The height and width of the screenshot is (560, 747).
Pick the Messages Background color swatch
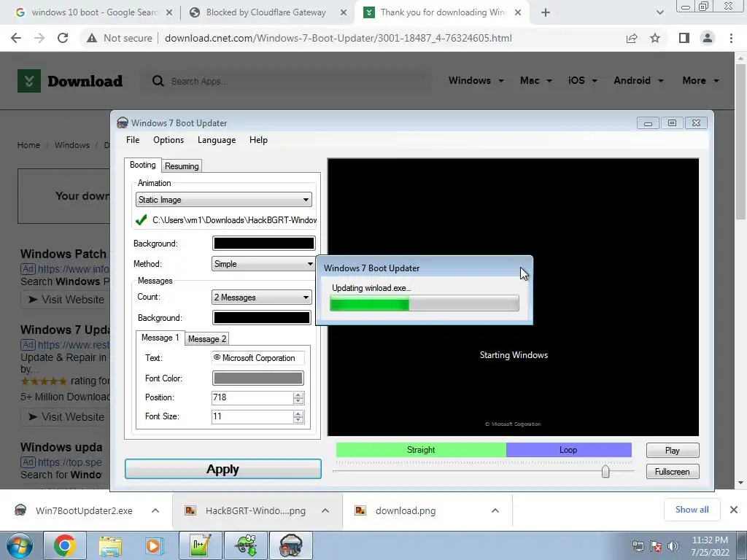pos(262,318)
